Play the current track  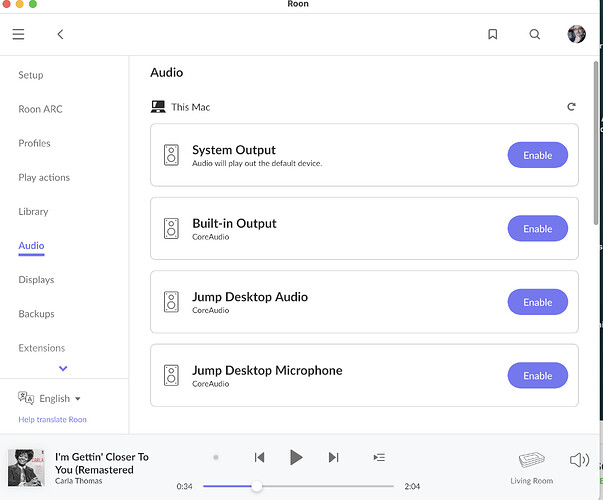(296, 457)
